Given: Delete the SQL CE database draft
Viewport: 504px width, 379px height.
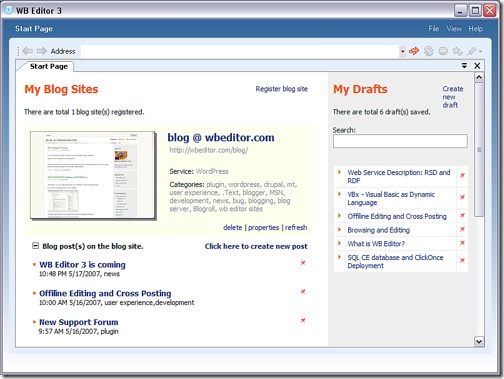Looking at the screenshot, I should pos(462,260).
